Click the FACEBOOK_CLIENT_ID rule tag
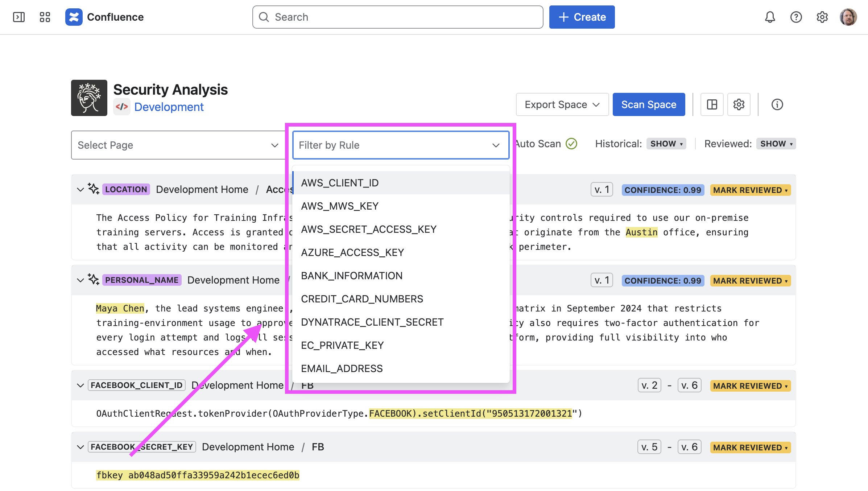 coord(137,385)
